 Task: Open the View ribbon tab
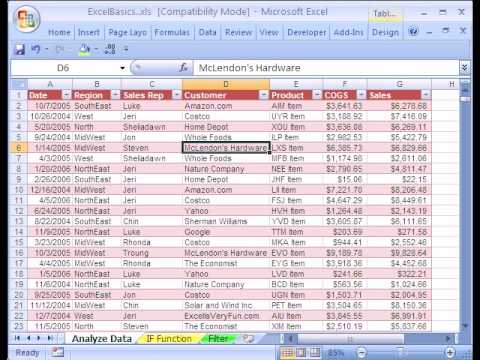(269, 32)
